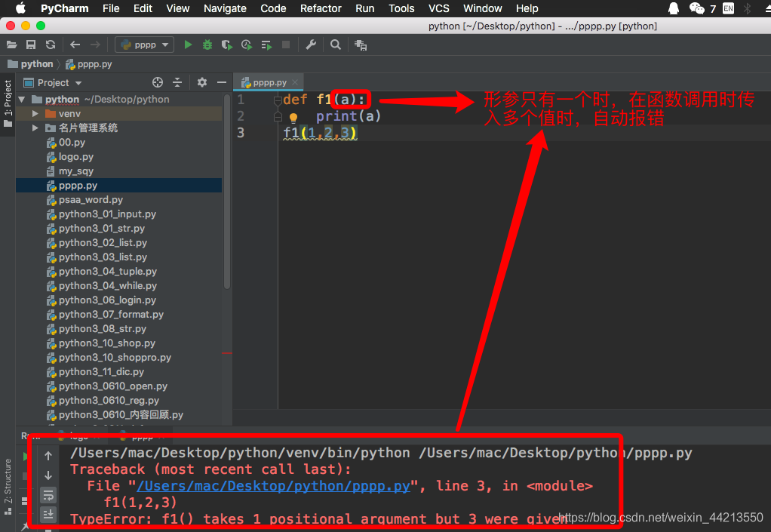Click the Concurrency diagram run icon
This screenshot has height=532, width=771.
(266, 45)
